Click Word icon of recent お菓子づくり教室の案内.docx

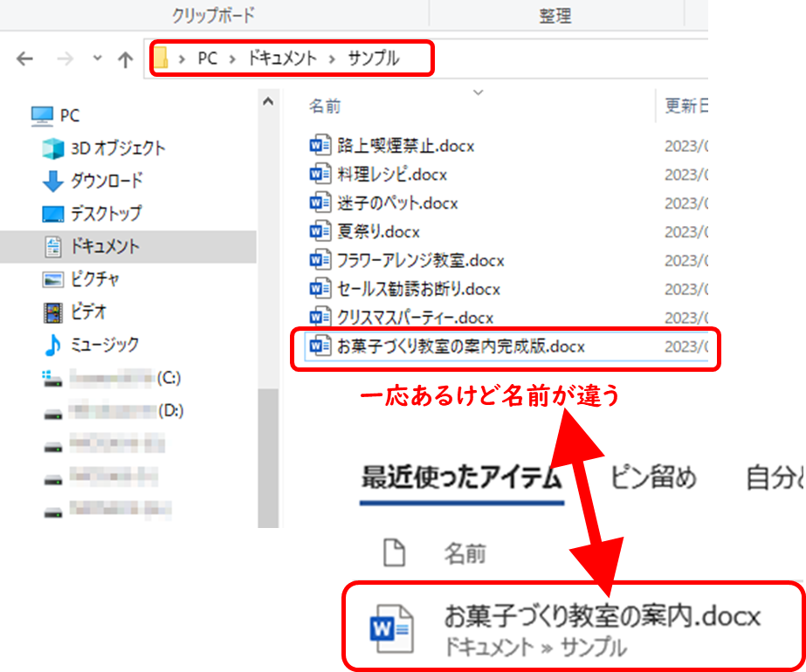[392, 629]
